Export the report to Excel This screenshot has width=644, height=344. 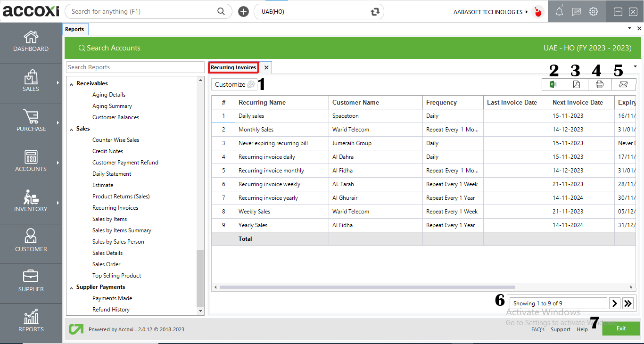point(553,84)
